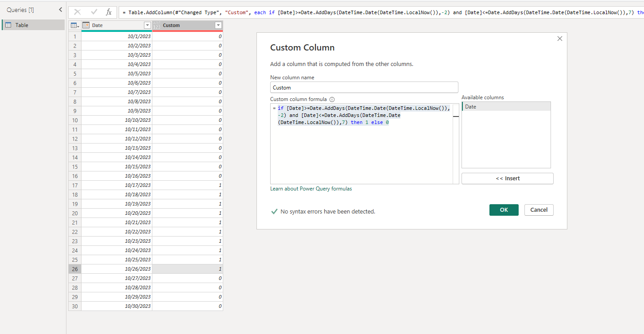Select the Date column header
Screen dimensions: 644x334
[117, 26]
